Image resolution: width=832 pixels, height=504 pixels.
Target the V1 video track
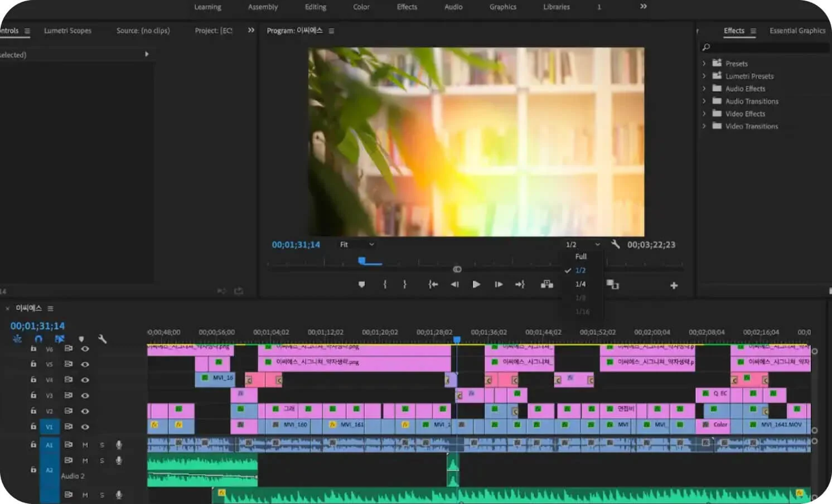[49, 427]
